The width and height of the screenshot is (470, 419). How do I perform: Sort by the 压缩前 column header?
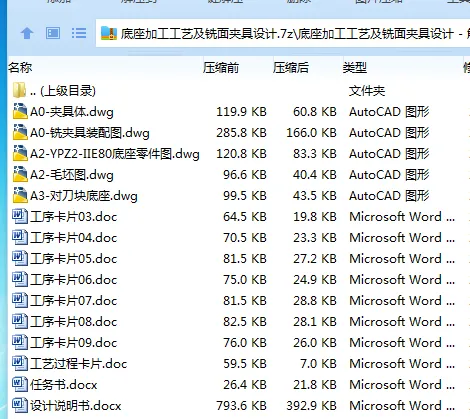[221, 68]
